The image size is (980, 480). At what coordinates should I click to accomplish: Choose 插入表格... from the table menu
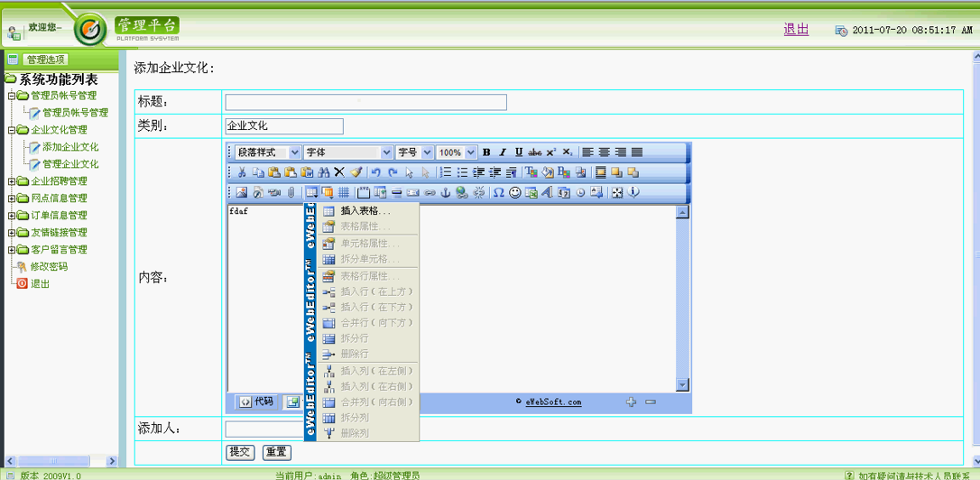coord(367,211)
